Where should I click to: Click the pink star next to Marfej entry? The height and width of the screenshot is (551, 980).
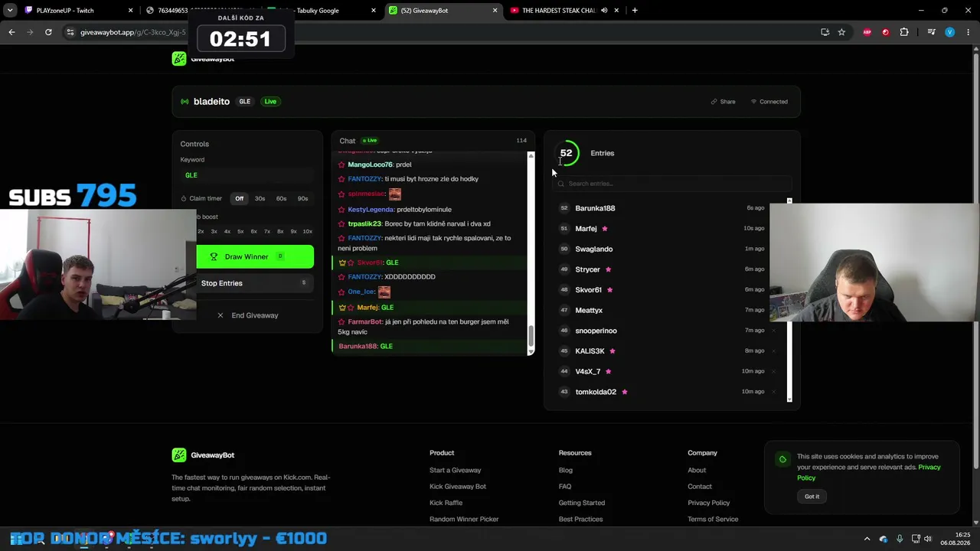click(605, 229)
